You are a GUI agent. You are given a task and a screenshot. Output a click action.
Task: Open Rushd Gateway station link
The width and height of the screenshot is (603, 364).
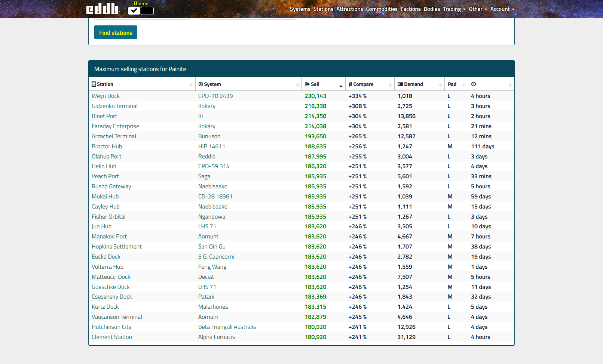[111, 186]
